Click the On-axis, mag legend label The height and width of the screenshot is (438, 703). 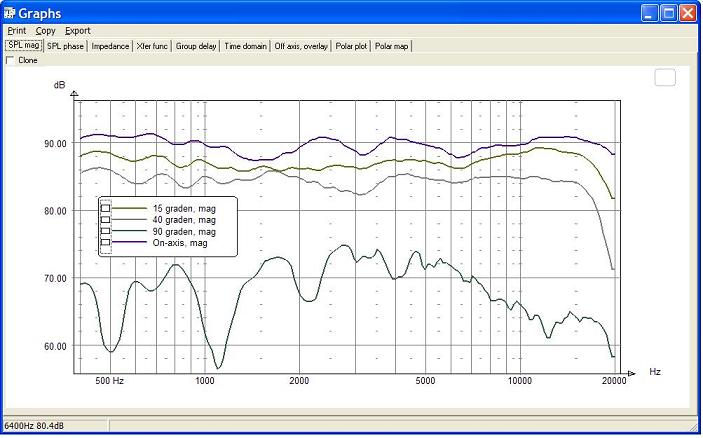[x=180, y=243]
